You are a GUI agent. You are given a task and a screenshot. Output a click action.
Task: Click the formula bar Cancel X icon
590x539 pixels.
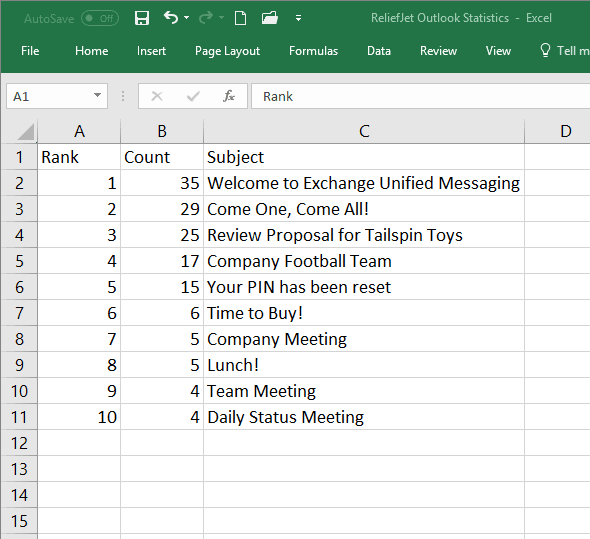157,96
